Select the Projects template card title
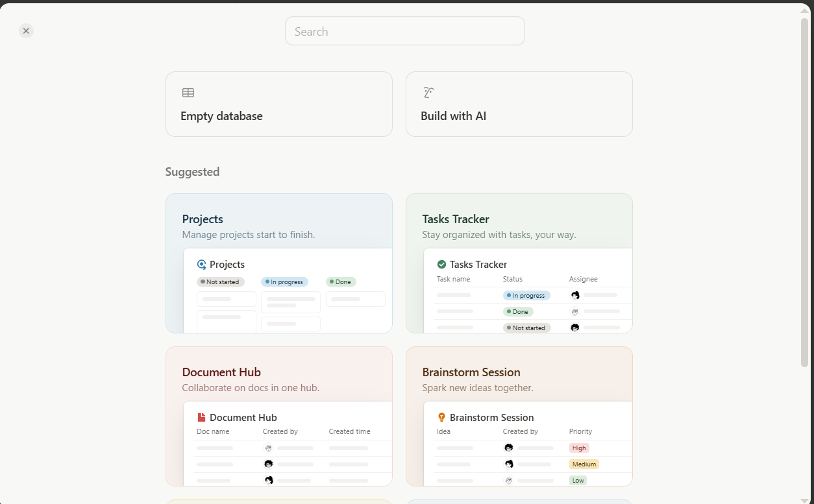This screenshot has width=814, height=504. click(x=203, y=219)
